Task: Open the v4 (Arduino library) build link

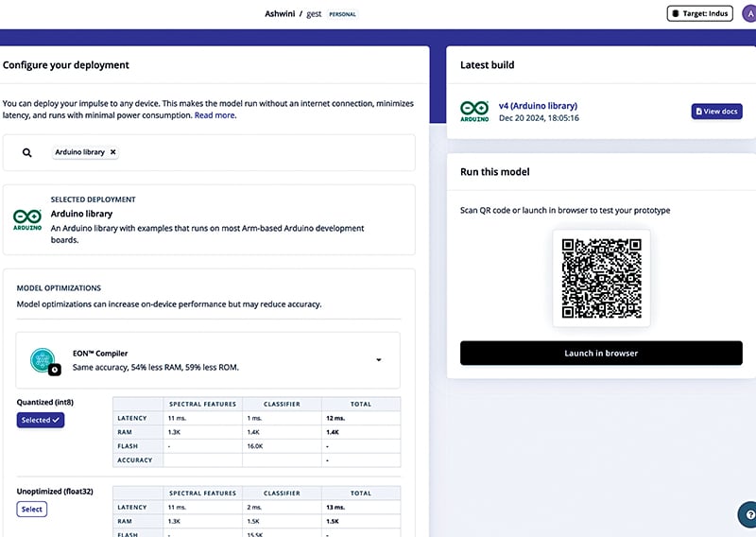Action: [x=538, y=106]
